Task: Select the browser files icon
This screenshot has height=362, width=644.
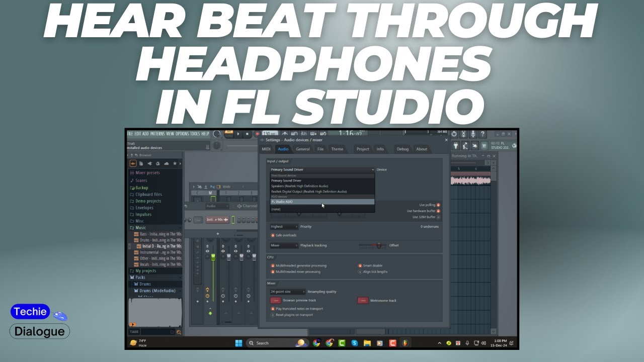Action: click(141, 163)
